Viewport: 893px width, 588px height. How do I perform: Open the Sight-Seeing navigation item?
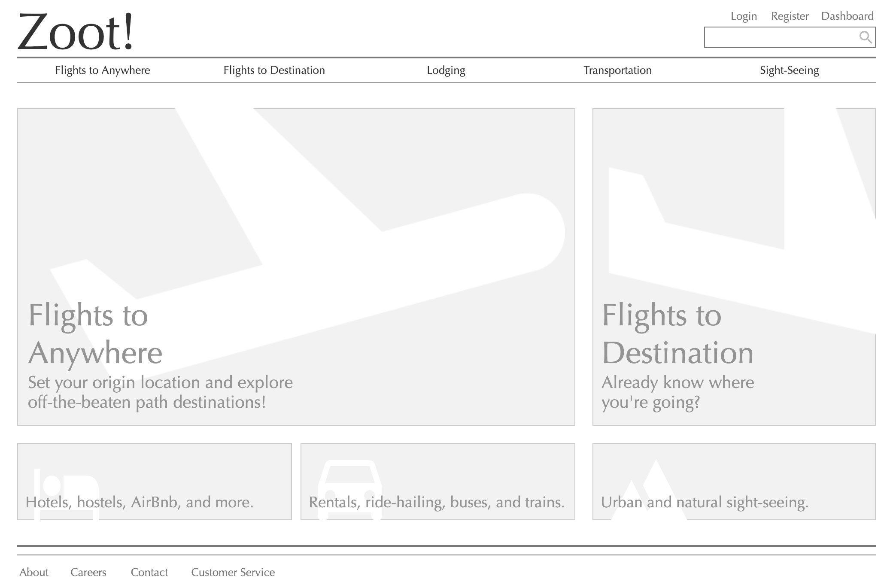[x=789, y=70]
